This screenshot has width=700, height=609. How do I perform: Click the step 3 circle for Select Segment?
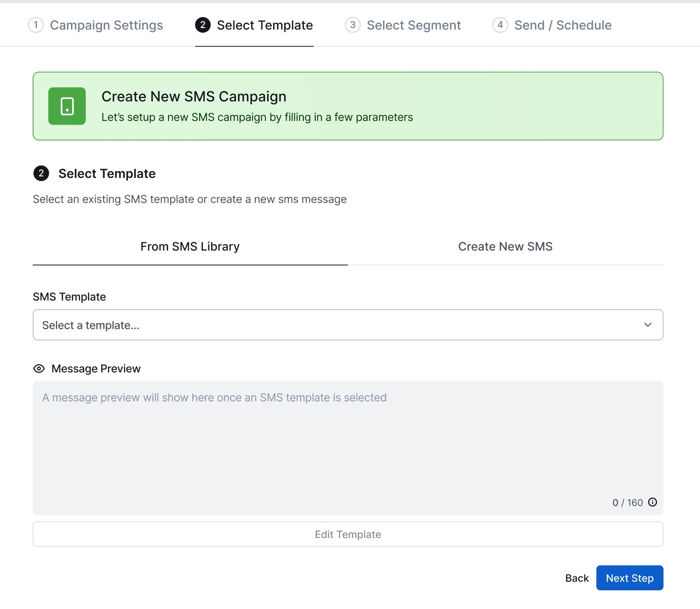pos(353,25)
